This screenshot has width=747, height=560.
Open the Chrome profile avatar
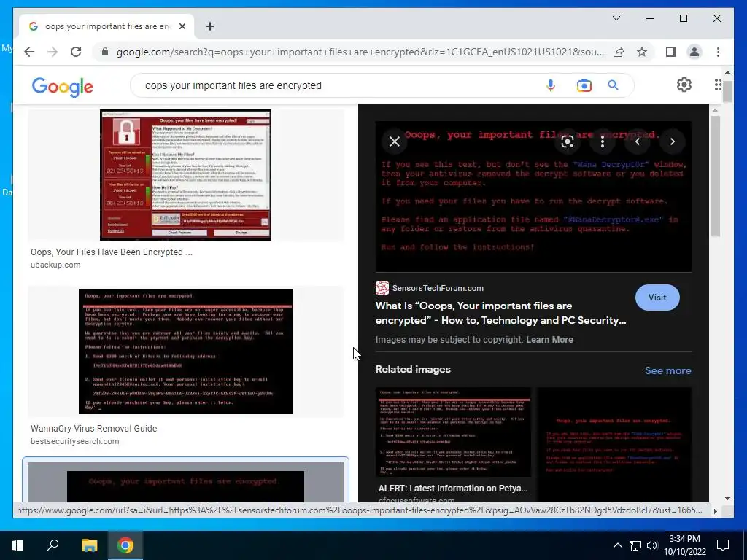[x=694, y=52]
